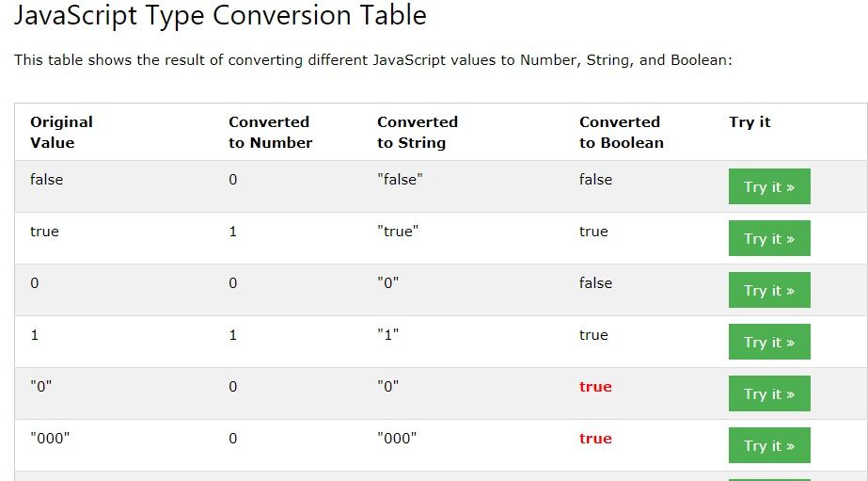This screenshot has width=868, height=481.
Task: Open Try it for original value 0
Action: (x=768, y=290)
